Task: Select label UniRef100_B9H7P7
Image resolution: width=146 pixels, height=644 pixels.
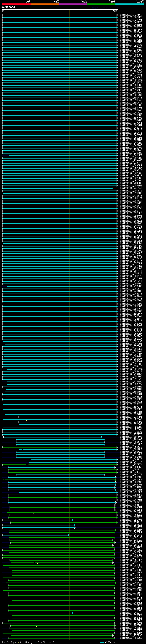Action: coord(131,450)
